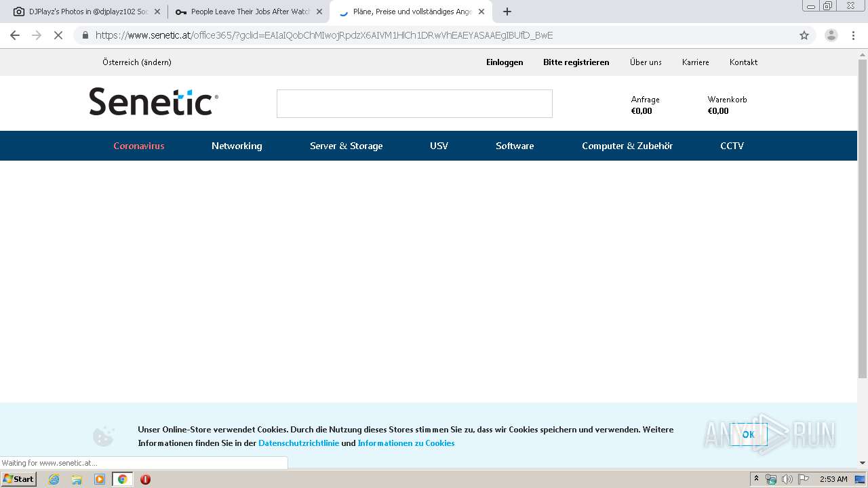The height and width of the screenshot is (488, 868).
Task: Open Windows Start menu
Action: (x=18, y=479)
